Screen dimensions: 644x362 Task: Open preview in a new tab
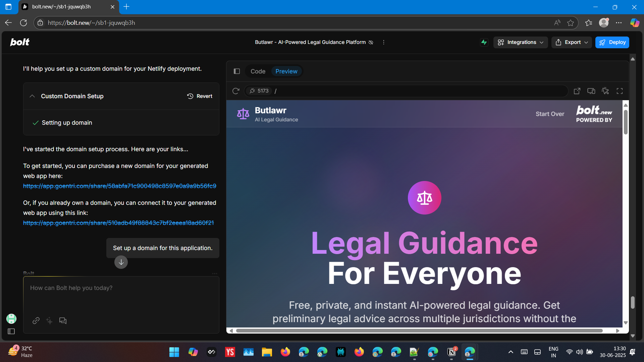click(577, 91)
